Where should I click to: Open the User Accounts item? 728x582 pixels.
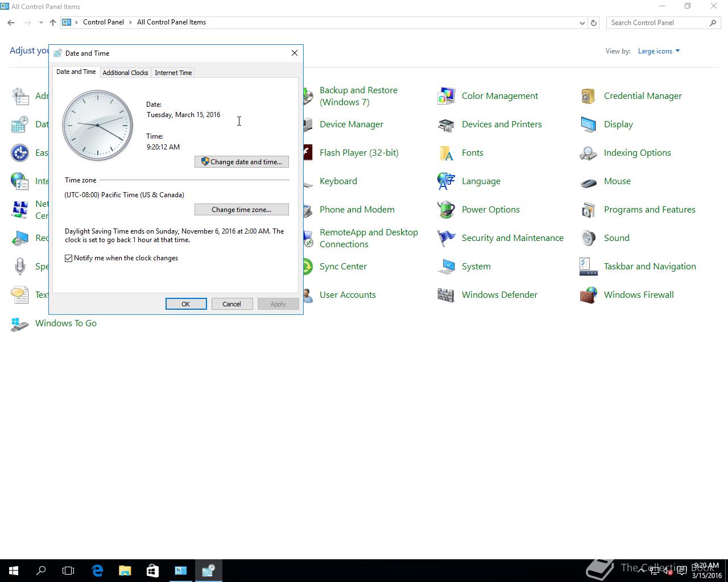(348, 295)
